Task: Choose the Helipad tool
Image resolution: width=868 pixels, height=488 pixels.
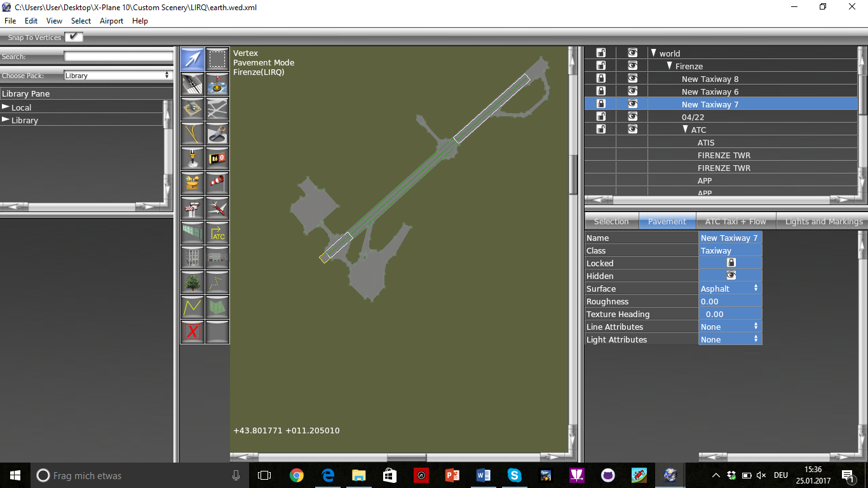Action: [x=193, y=109]
